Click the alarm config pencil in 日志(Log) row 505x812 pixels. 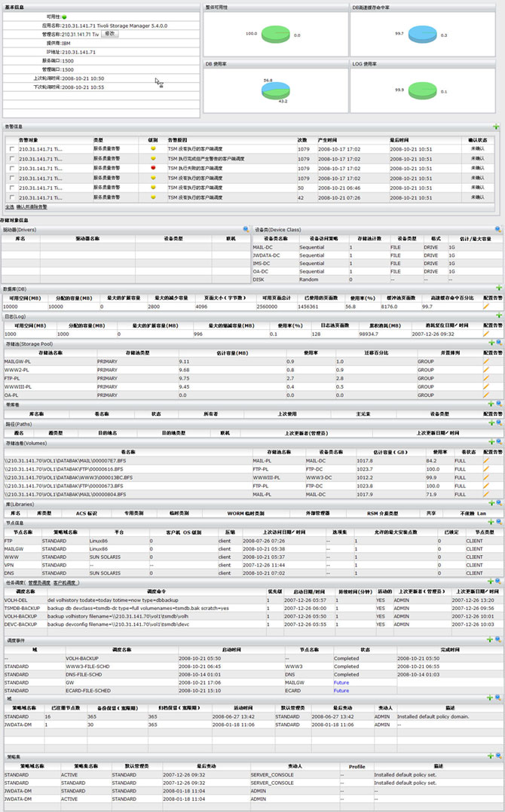486,333
